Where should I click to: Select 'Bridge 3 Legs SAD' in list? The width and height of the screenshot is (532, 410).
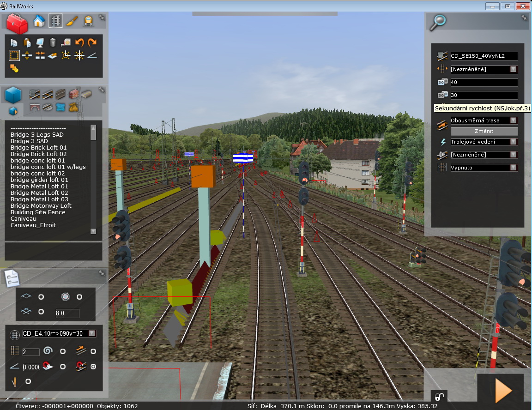37,135
